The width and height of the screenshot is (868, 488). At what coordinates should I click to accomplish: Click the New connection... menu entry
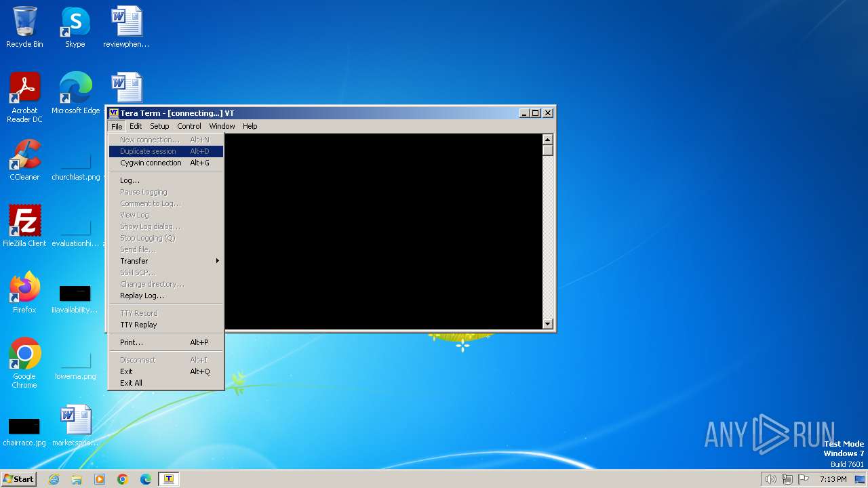tap(166, 140)
